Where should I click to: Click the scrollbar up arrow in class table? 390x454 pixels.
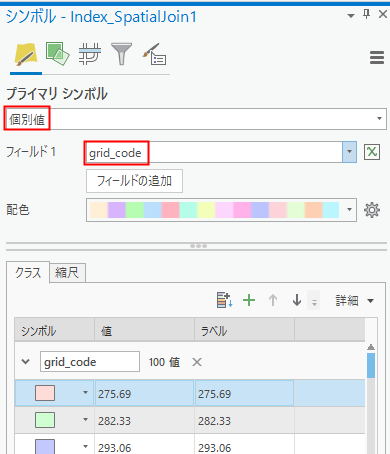tap(371, 347)
